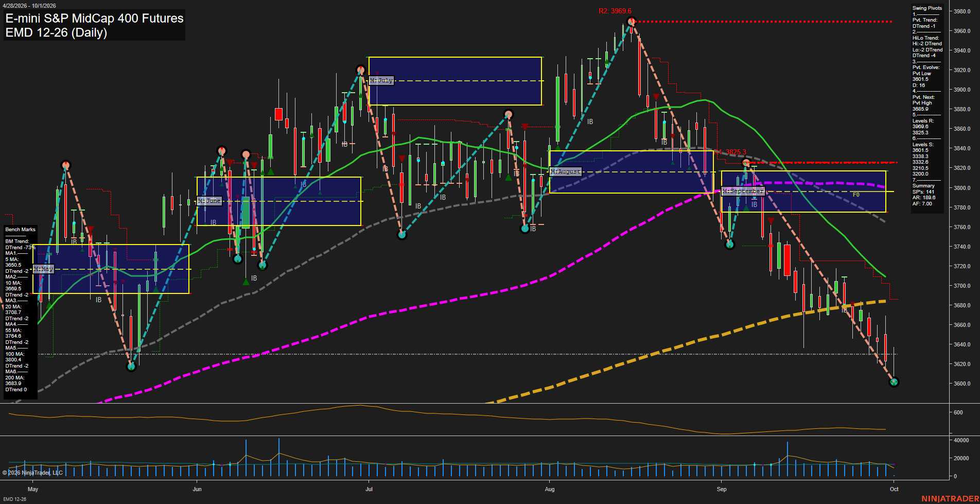Click the "3980.0" price axis label

click(x=962, y=11)
